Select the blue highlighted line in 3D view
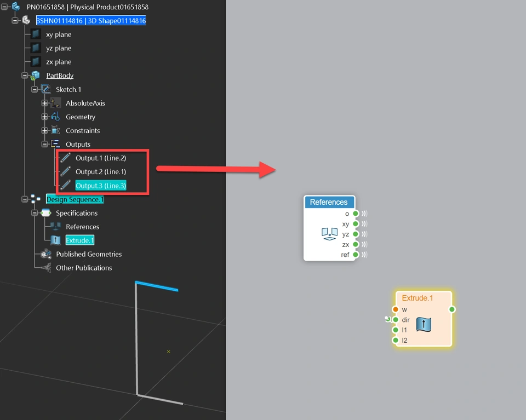This screenshot has height=420, width=526. click(x=157, y=286)
